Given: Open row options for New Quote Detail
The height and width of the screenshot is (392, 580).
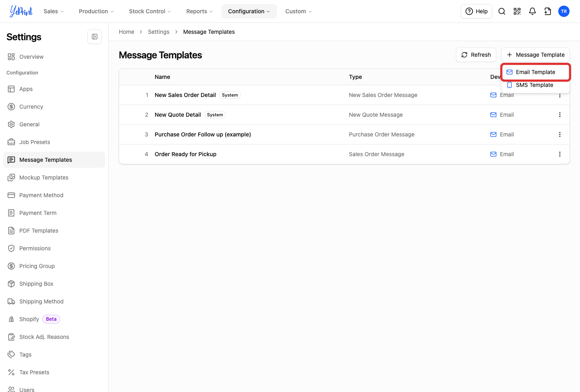Looking at the screenshot, I should (x=560, y=115).
